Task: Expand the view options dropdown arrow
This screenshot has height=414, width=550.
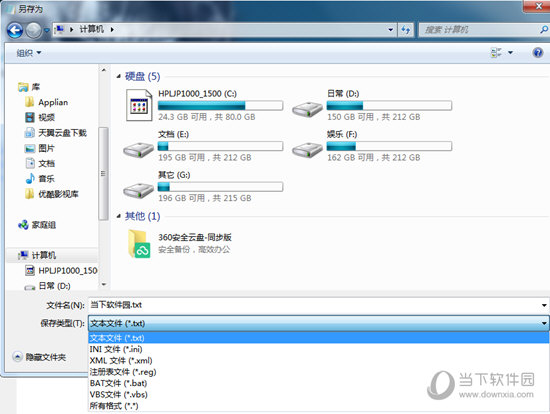Action: click(510, 53)
